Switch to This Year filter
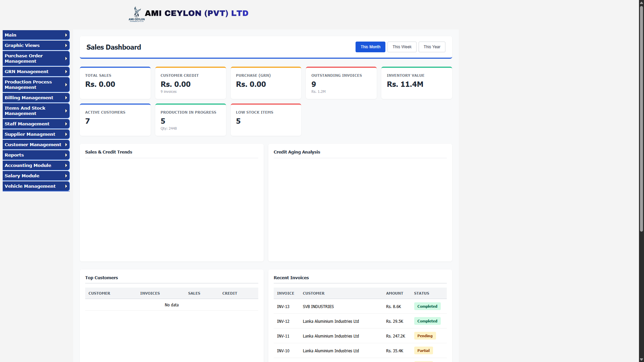Image resolution: width=644 pixels, height=362 pixels. coord(432,47)
